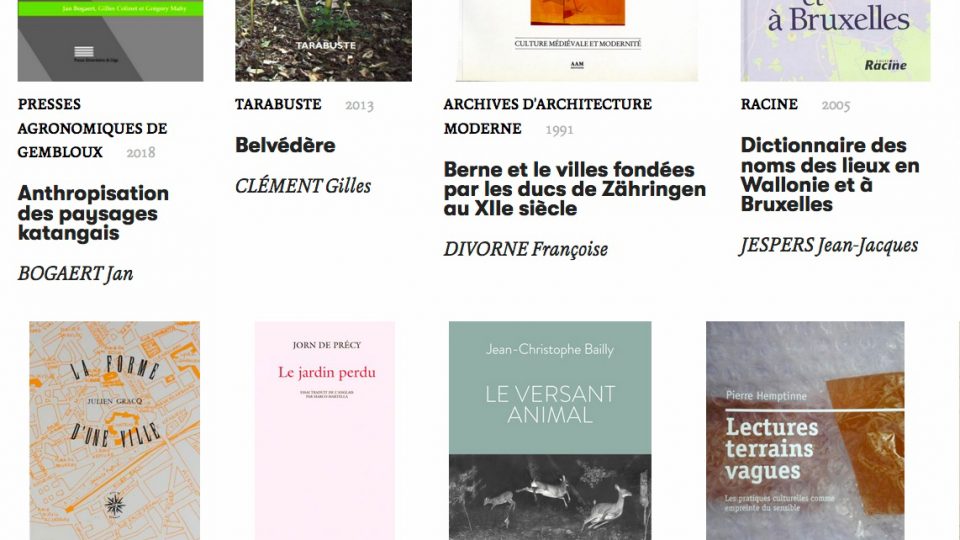Open Lectures terrains vagues book cover
The height and width of the screenshot is (540, 960).
tap(805, 430)
